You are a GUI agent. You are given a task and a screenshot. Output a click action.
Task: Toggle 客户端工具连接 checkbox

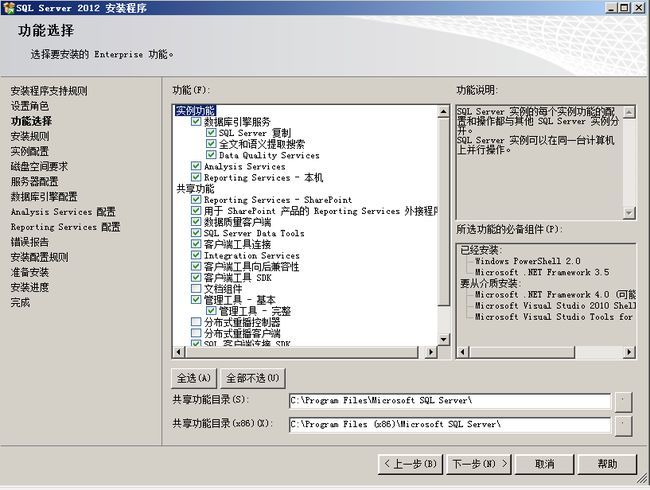(196, 244)
